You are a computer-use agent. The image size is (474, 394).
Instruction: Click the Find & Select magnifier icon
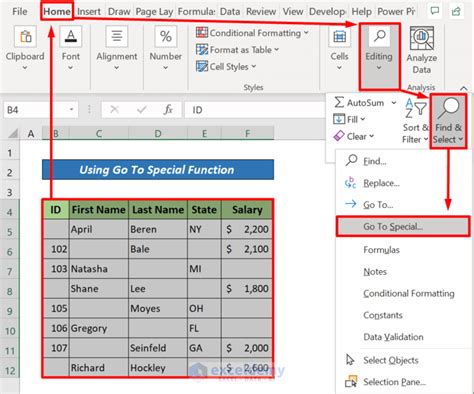click(x=448, y=108)
